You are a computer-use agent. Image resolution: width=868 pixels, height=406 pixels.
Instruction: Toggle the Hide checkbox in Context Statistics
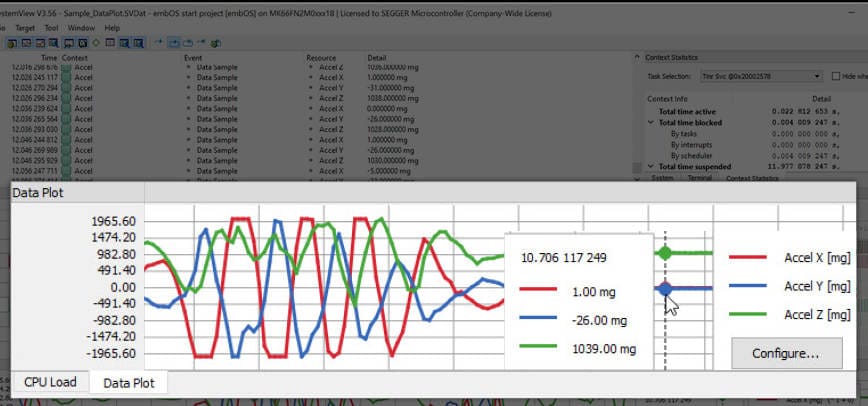[x=835, y=76]
